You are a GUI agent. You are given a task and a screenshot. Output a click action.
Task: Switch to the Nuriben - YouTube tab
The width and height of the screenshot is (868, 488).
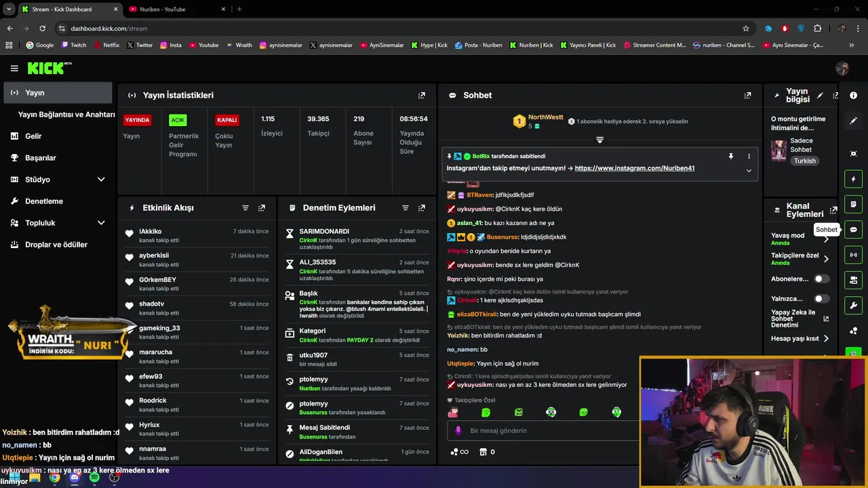pyautogui.click(x=176, y=9)
